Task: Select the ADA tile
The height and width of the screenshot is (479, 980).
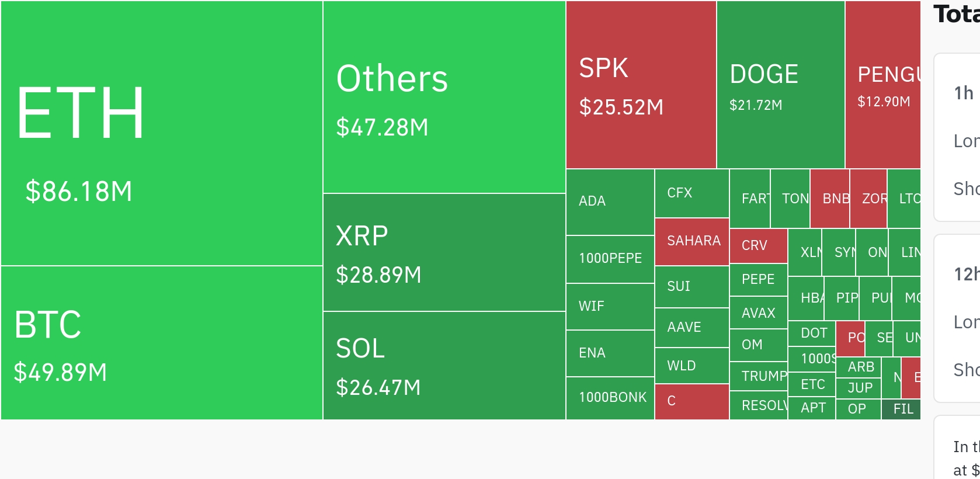Action: click(610, 202)
